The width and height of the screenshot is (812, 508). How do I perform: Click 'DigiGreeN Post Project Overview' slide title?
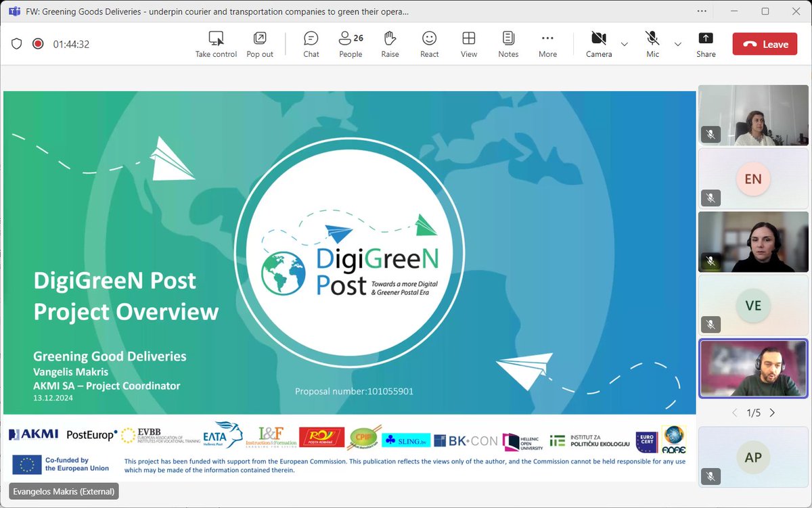click(126, 296)
